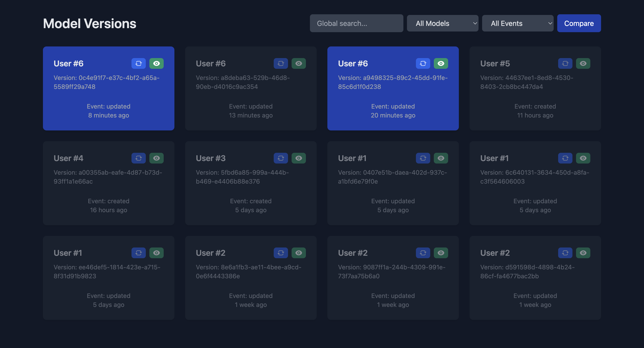Viewport: 644px width, 348px height.
Task: View version 6c640131 with eye icon
Action: point(583,158)
